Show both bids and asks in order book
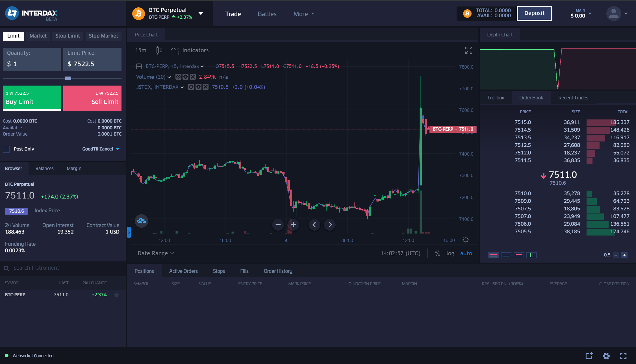The image size is (636, 364). [493, 255]
